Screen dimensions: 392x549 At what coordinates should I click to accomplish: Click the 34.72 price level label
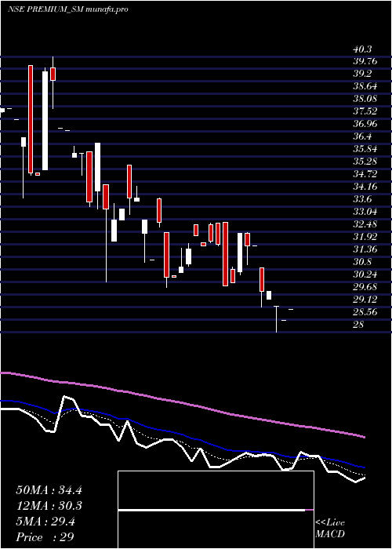click(365, 174)
